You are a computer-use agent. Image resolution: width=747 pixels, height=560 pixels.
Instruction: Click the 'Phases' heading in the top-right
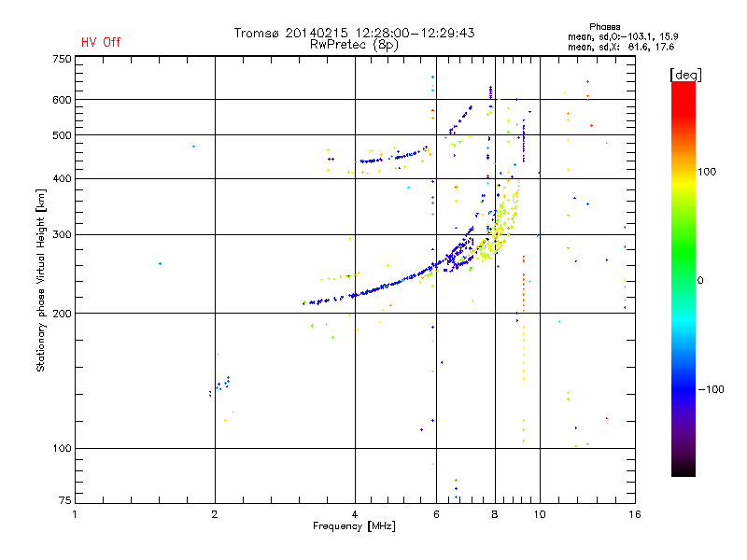[604, 27]
